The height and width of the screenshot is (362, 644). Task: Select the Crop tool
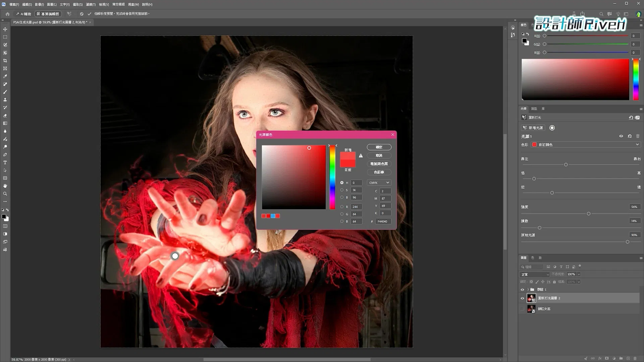tap(5, 61)
